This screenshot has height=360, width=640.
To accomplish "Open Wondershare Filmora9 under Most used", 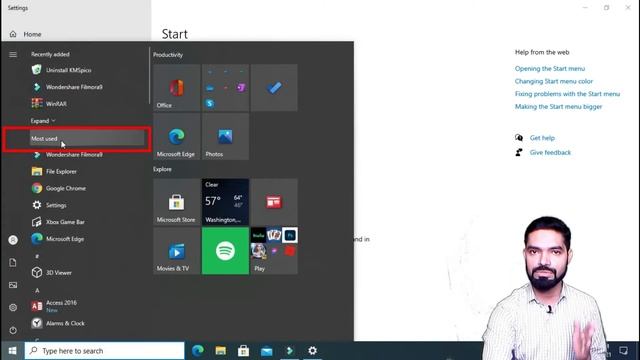I will click(87, 155).
